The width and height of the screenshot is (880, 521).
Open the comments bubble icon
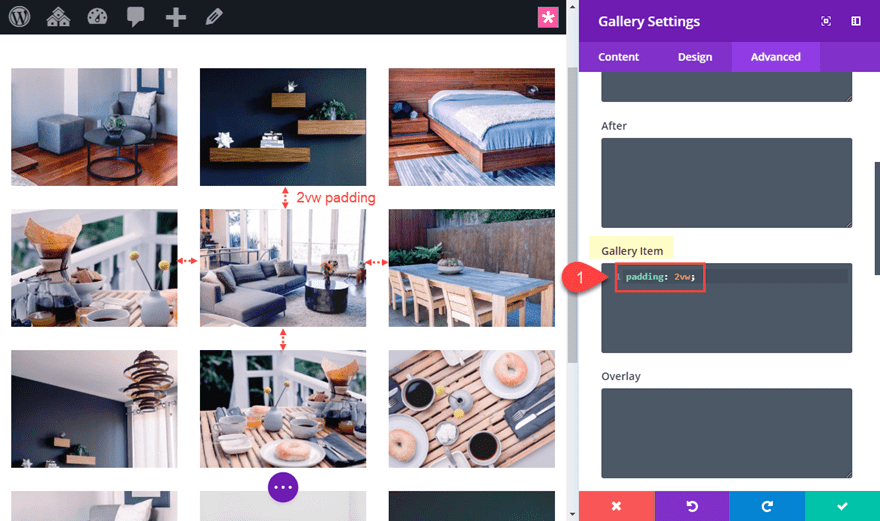pos(135,17)
